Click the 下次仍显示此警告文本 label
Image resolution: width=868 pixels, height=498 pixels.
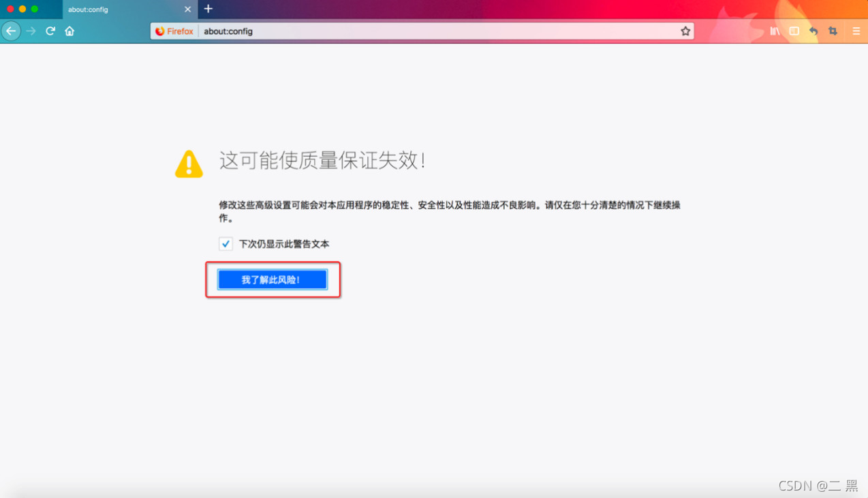tap(284, 244)
